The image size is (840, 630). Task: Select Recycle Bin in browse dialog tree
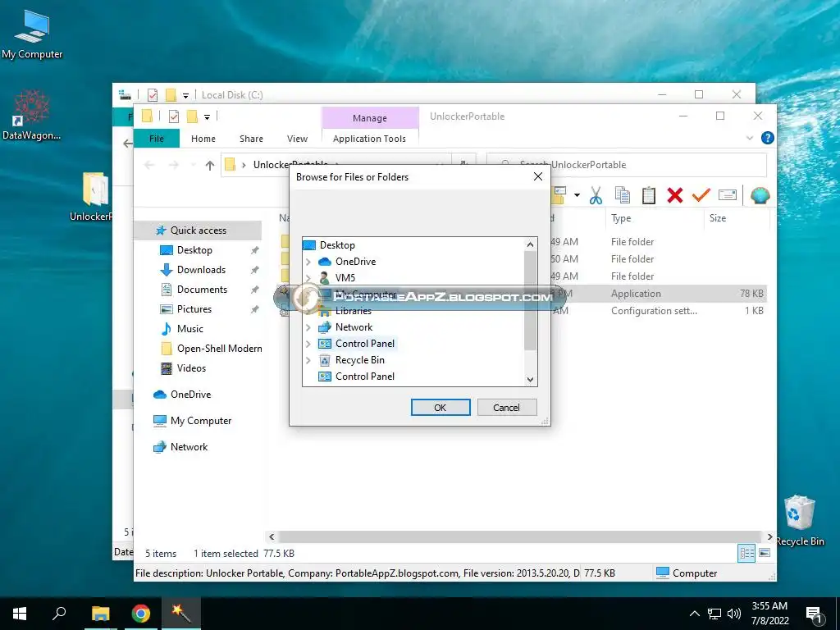coord(359,360)
